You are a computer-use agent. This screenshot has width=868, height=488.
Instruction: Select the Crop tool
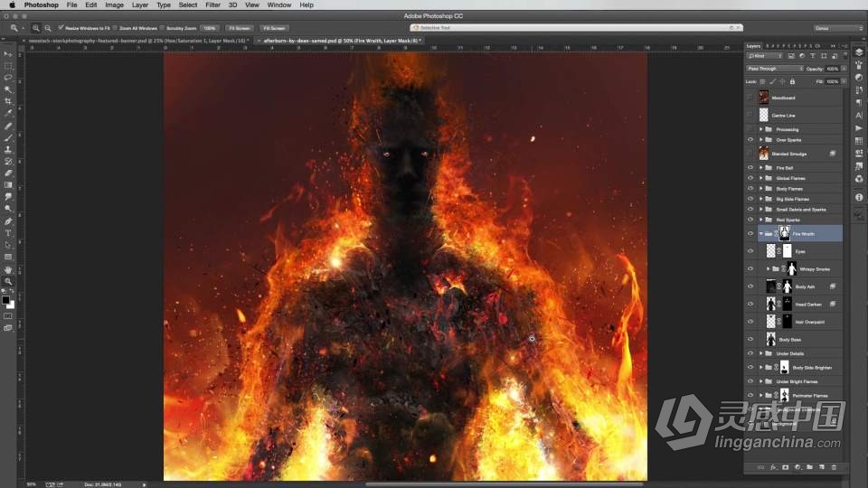click(8, 101)
